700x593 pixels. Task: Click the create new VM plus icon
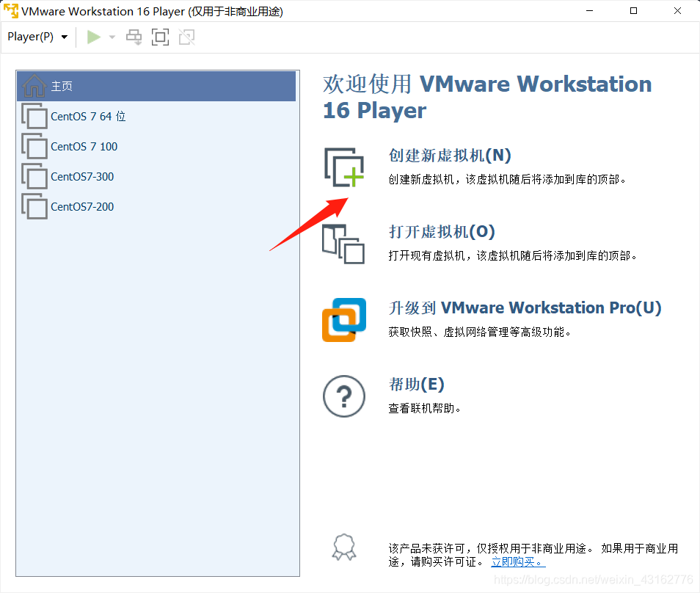pos(343,167)
